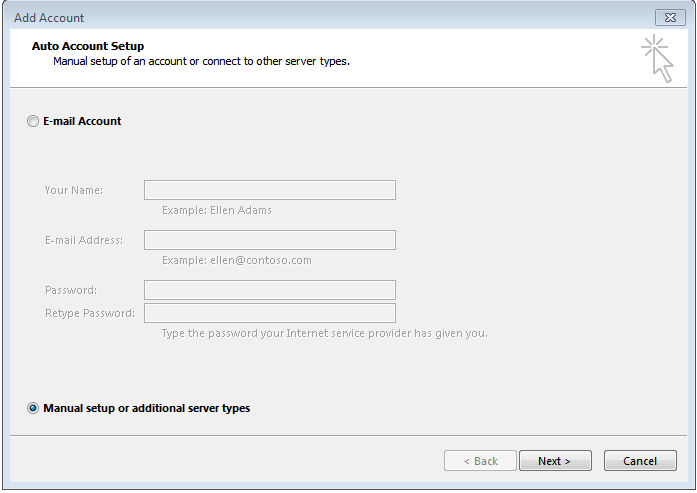
Task: Click the 'Example: Ellen Adams' hint text
Action: click(216, 211)
